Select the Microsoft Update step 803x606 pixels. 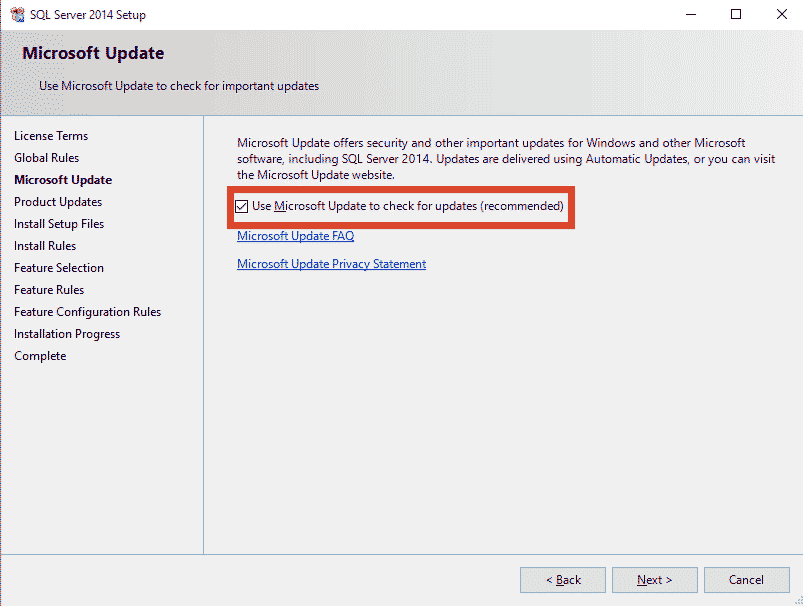63,179
